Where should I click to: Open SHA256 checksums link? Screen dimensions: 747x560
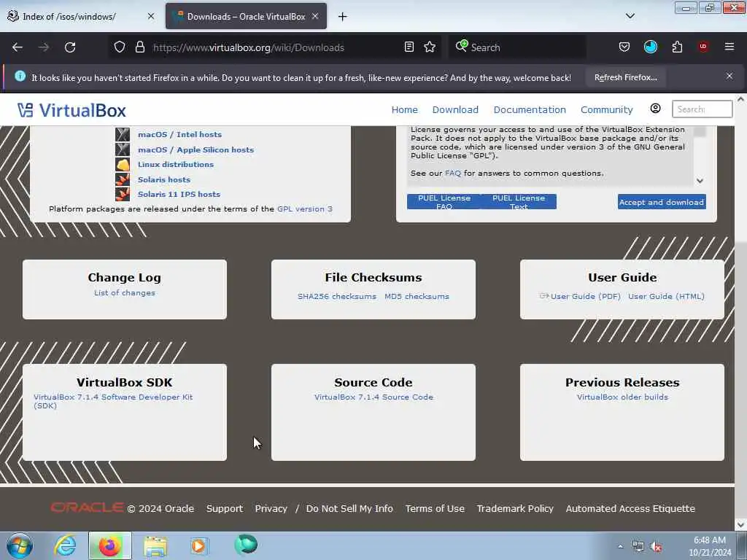337,296
